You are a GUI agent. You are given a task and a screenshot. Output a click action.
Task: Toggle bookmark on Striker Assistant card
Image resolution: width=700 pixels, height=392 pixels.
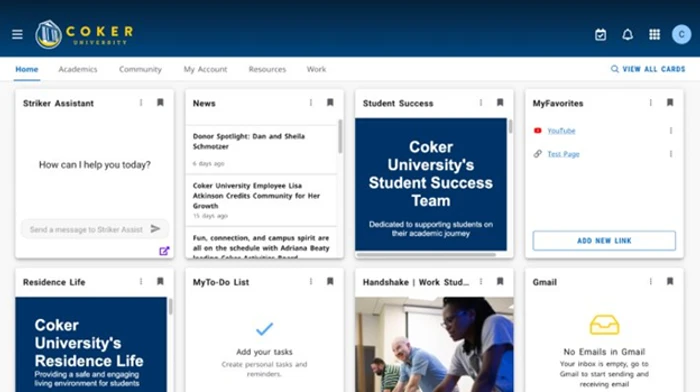pos(160,103)
